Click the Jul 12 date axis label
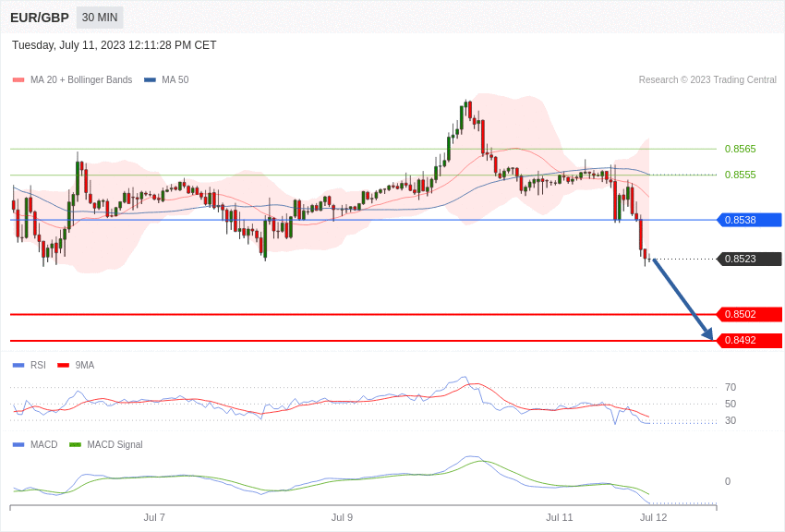Image resolution: width=785 pixels, height=532 pixels. [653, 517]
